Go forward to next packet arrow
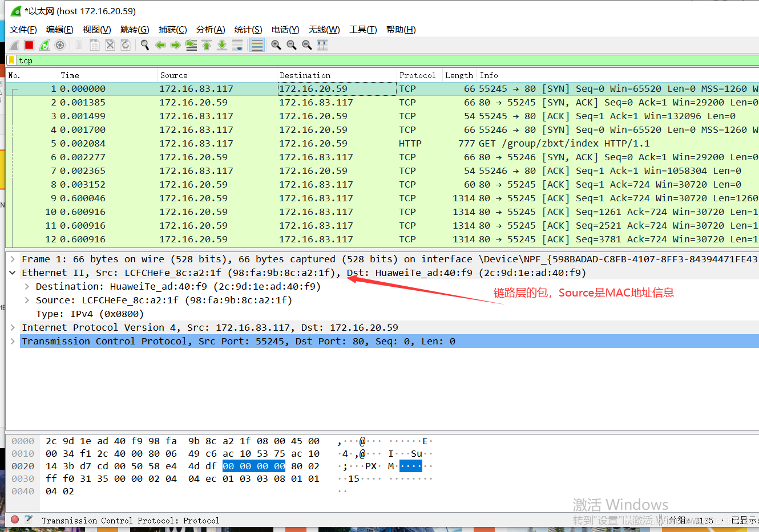Screen dimensions: 759x532 coord(176,45)
